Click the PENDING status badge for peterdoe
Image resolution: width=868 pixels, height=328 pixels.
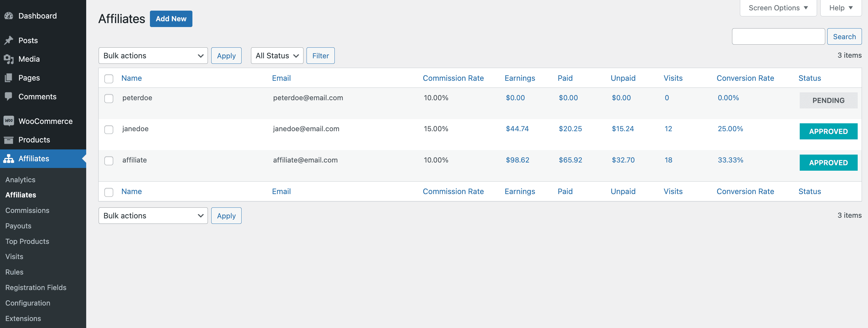coord(828,101)
